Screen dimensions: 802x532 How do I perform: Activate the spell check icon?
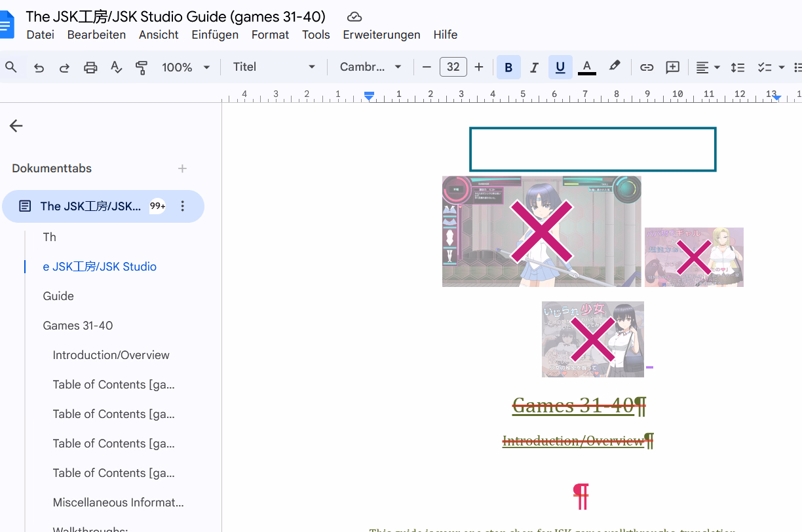click(x=116, y=67)
